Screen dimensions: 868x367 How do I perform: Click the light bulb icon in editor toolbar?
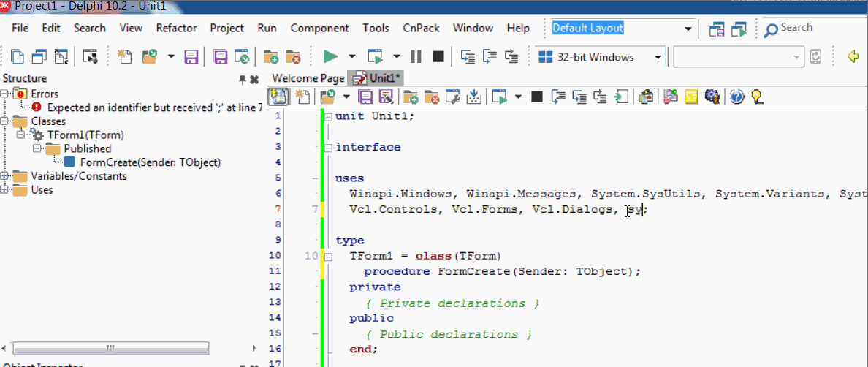758,97
